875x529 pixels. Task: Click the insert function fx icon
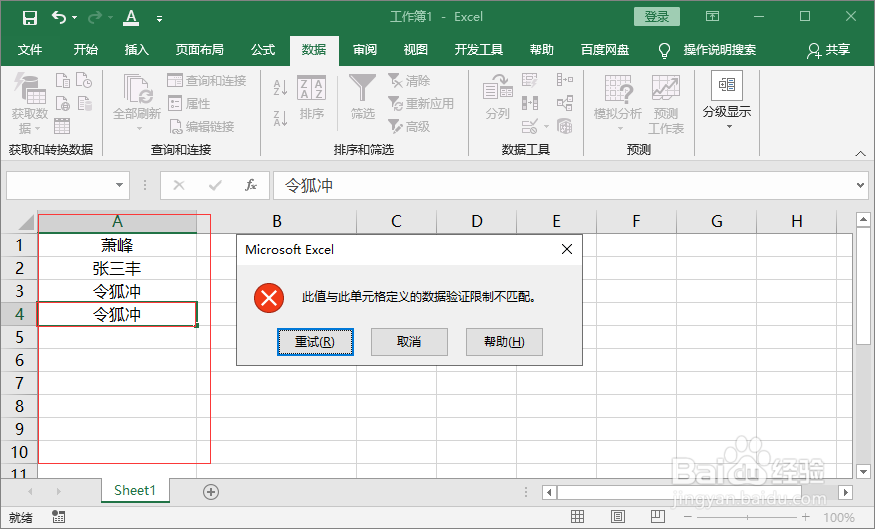(251, 185)
